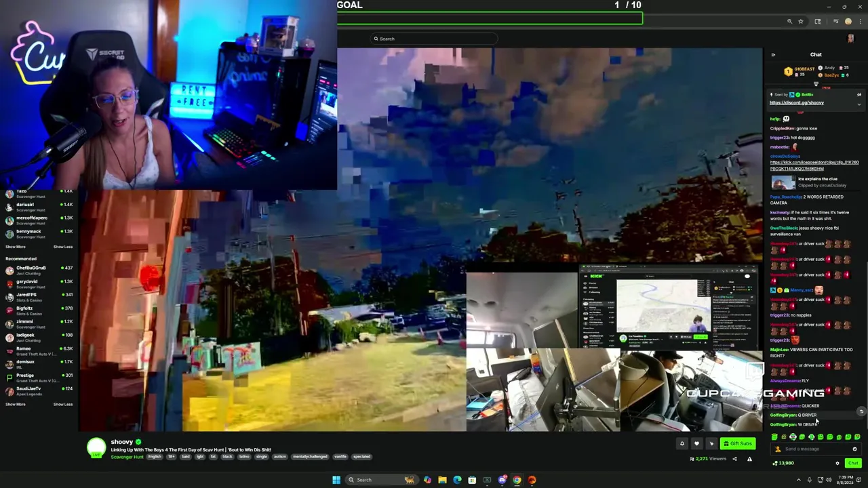
Task: Open chat settings gear icon
Action: [837, 463]
